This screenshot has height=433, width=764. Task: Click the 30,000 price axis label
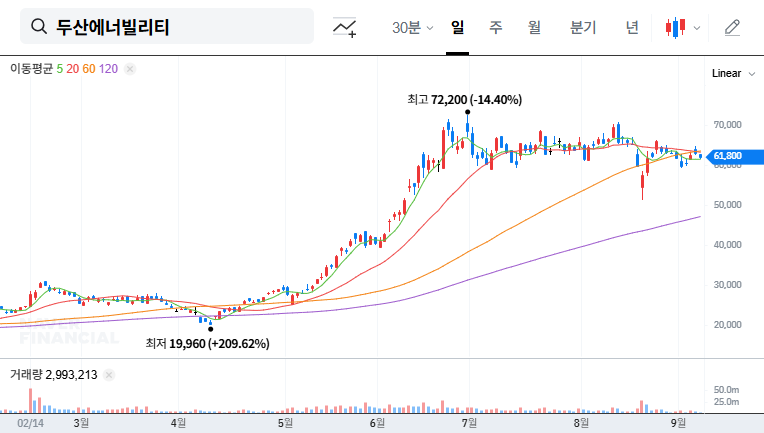pos(727,284)
